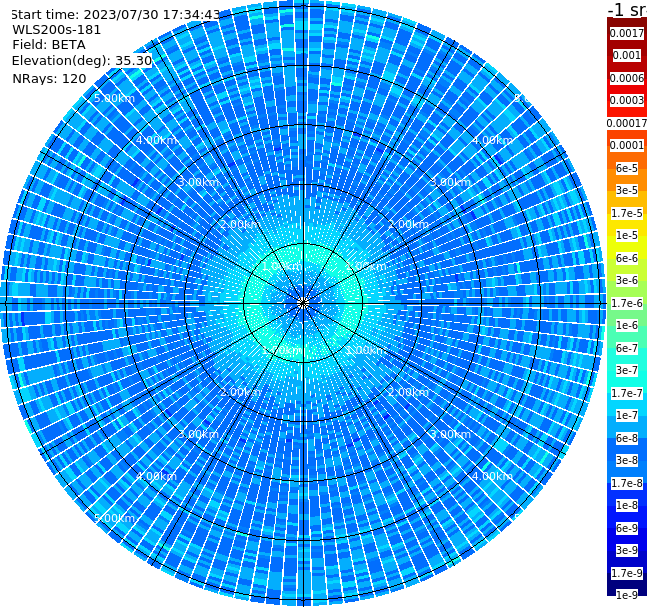This screenshot has height=607, width=647.
Task: Click the 1.7e-9 color bar label
Action: click(x=627, y=573)
